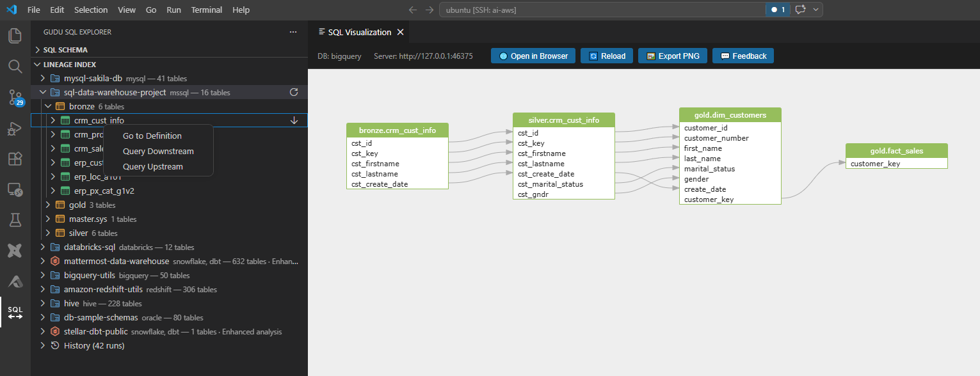Refresh the sql-data-warehouse-project connection
Image resolution: width=980 pixels, height=376 pixels.
pos(294,92)
